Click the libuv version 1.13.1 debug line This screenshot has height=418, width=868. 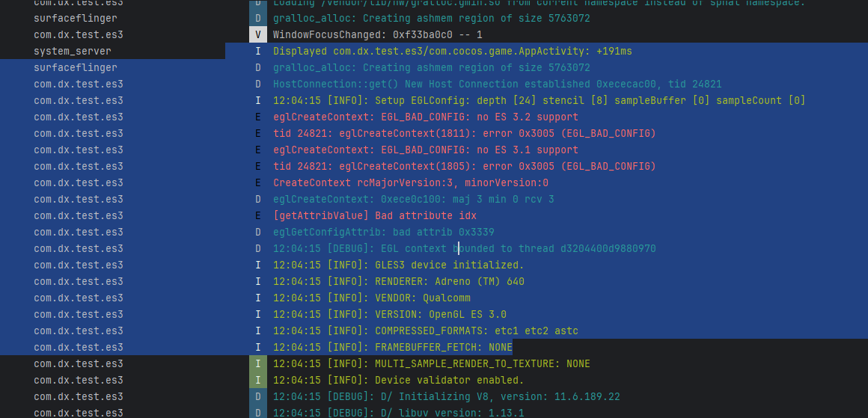tap(398, 414)
